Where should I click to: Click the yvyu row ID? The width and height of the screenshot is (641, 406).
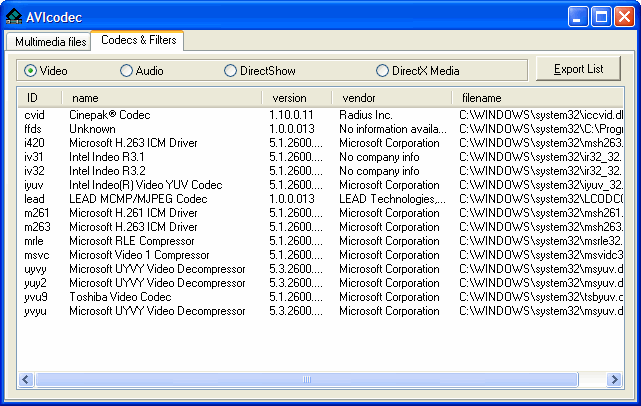point(35,311)
